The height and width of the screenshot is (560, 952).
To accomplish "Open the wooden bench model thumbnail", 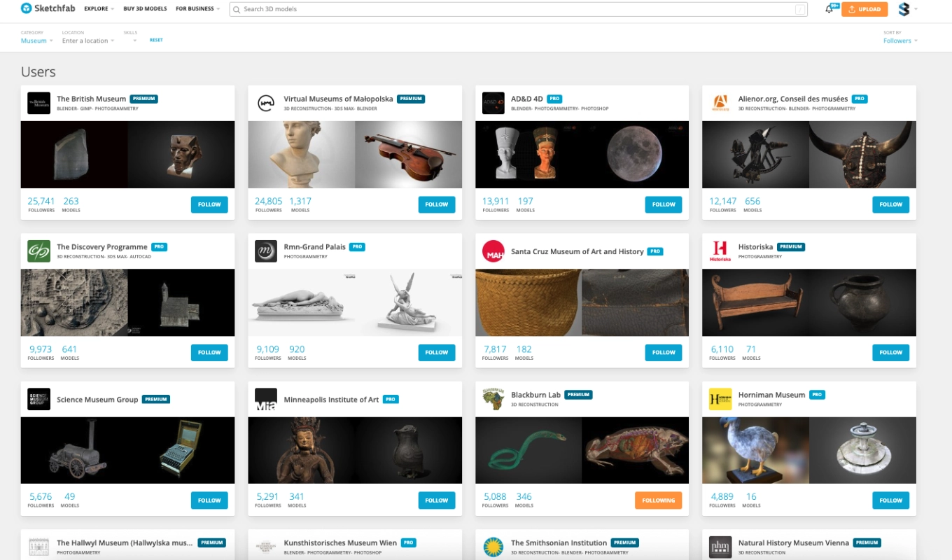I will click(x=756, y=302).
